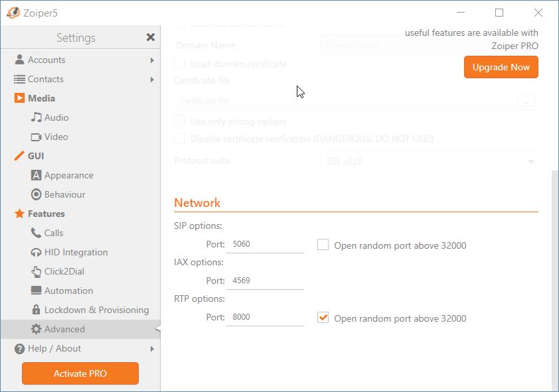Screen dimensions: 559x392
Task: Click the 'RTP options:' label
Action: pos(199,298)
